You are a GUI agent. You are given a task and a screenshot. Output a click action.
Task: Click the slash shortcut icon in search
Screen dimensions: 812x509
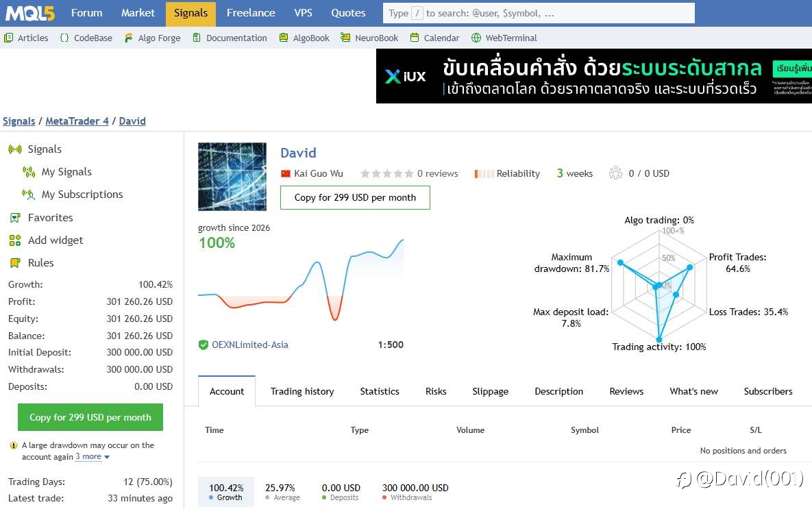pos(417,13)
